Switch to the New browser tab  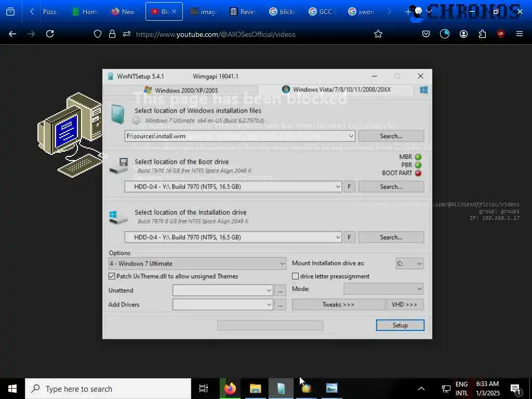point(123,11)
